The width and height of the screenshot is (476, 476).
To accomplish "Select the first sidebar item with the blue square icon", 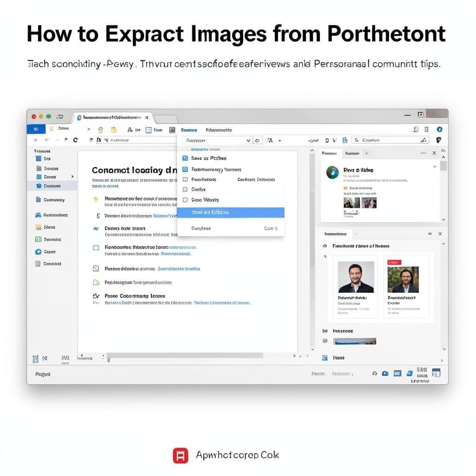I will click(43, 159).
